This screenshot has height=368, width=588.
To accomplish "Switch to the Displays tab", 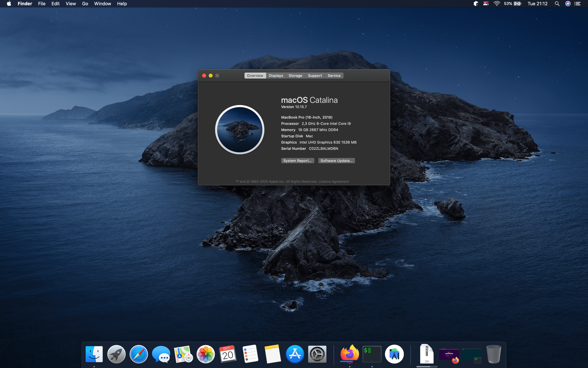I will [x=276, y=76].
